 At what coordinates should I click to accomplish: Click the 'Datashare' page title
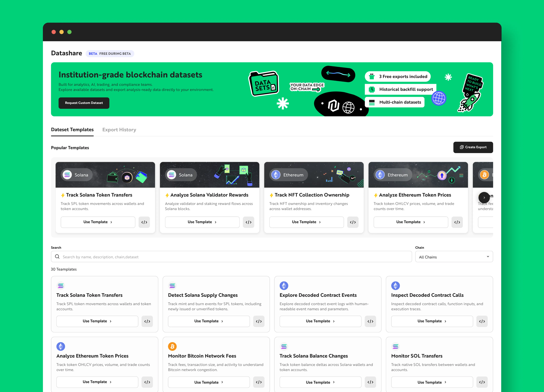point(67,53)
